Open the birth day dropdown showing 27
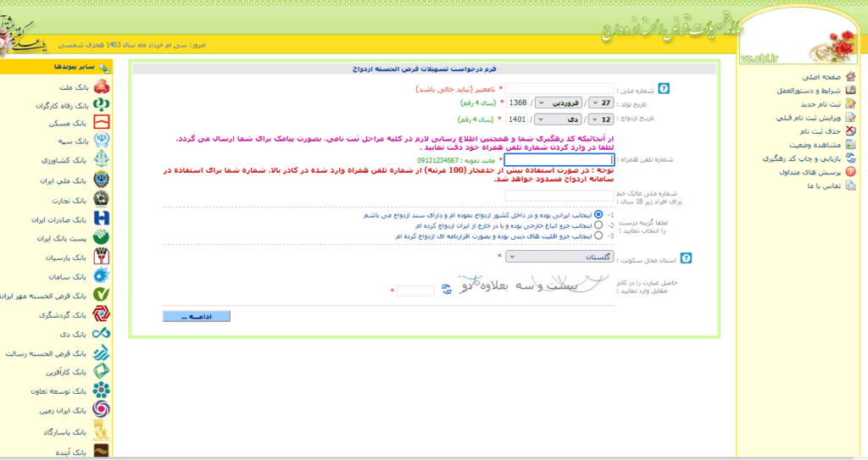This screenshot has height=460, width=868. point(601,103)
